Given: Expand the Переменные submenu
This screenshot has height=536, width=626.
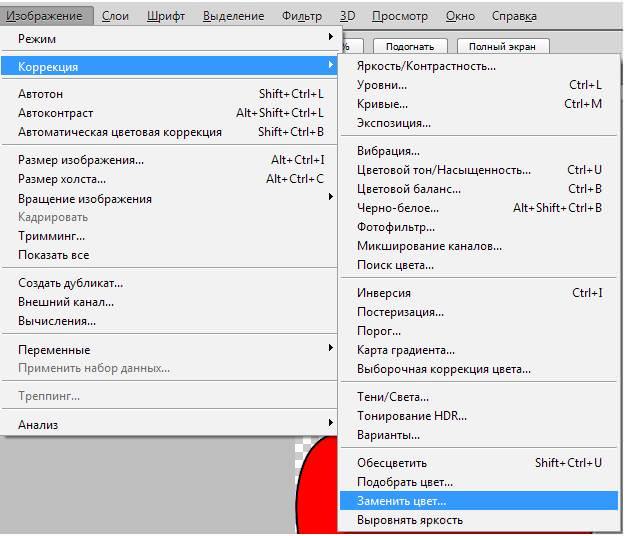Looking at the screenshot, I should (170, 350).
